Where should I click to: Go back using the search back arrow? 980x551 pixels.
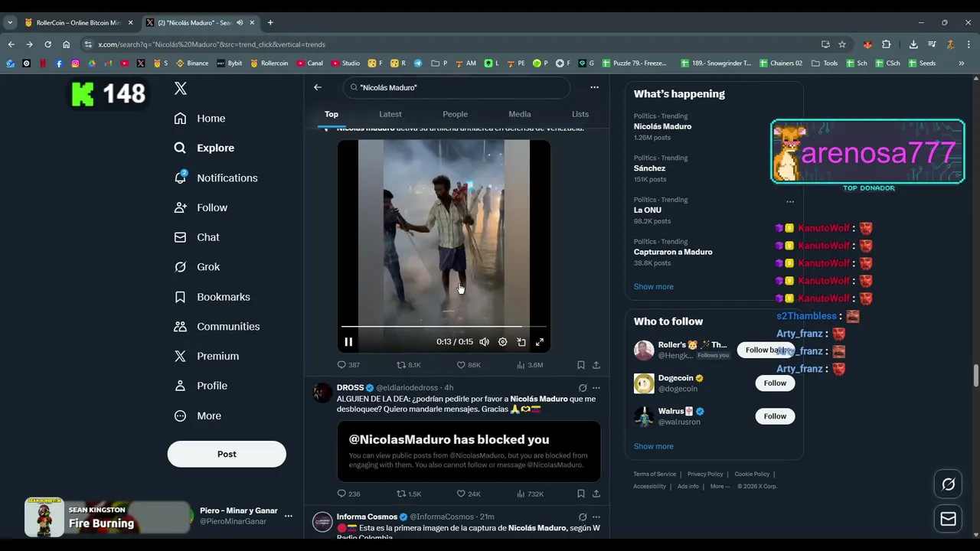pos(318,87)
